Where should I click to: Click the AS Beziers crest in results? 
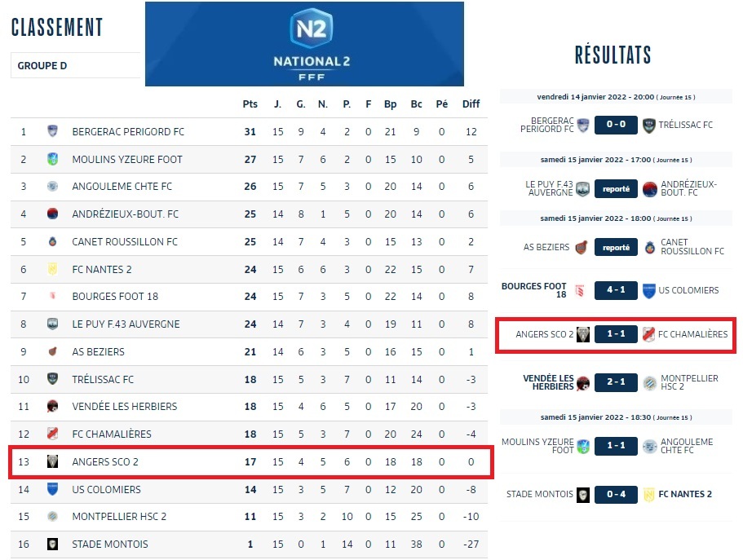coord(582,247)
